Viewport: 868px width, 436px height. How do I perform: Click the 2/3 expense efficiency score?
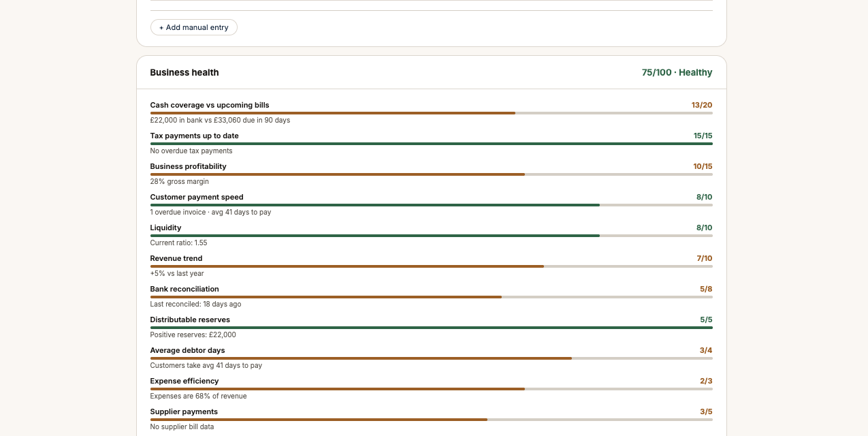(706, 381)
